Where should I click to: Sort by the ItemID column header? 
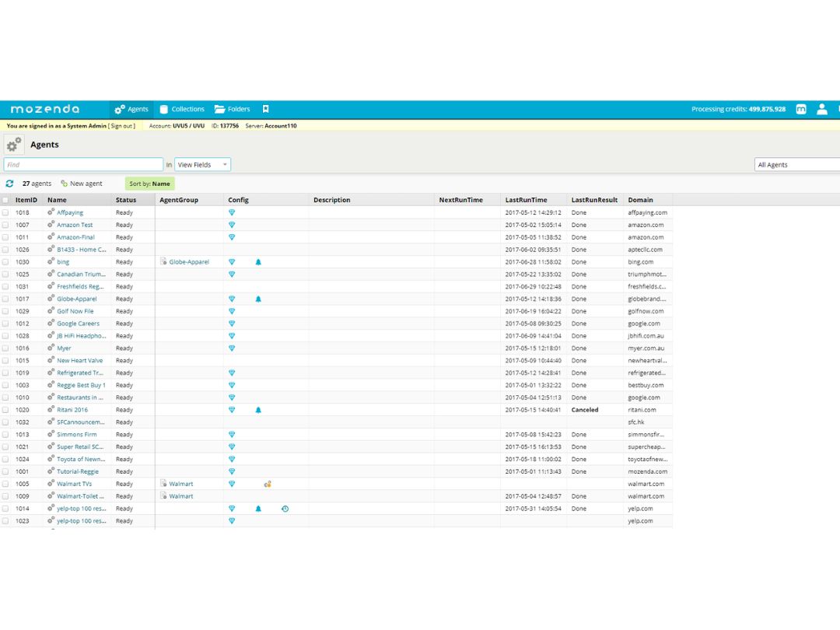(26, 200)
